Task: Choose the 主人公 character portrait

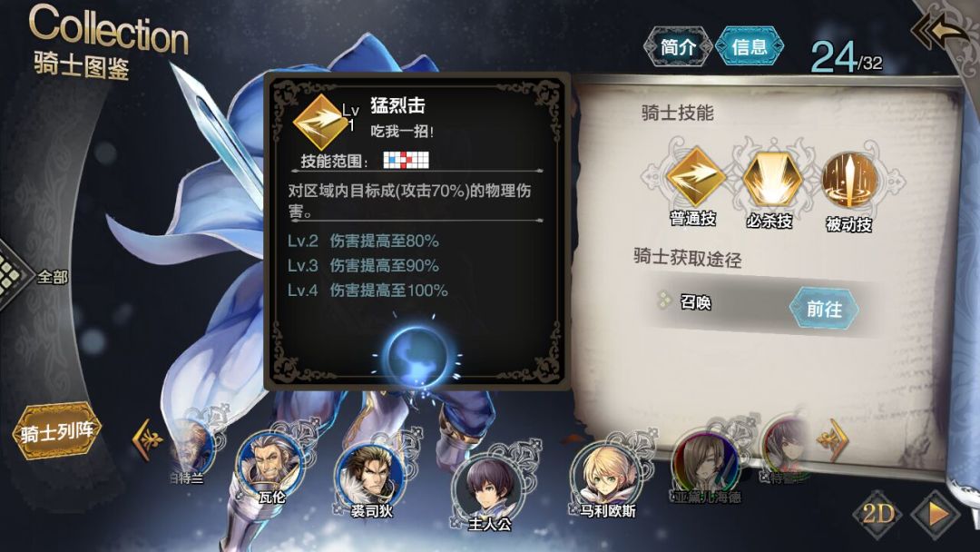Action: coord(489,488)
